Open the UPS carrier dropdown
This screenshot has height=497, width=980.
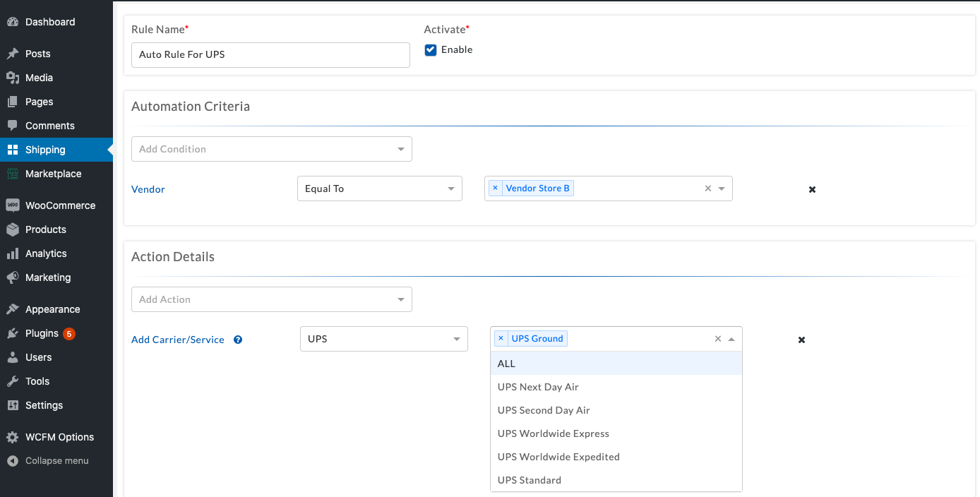click(x=384, y=339)
